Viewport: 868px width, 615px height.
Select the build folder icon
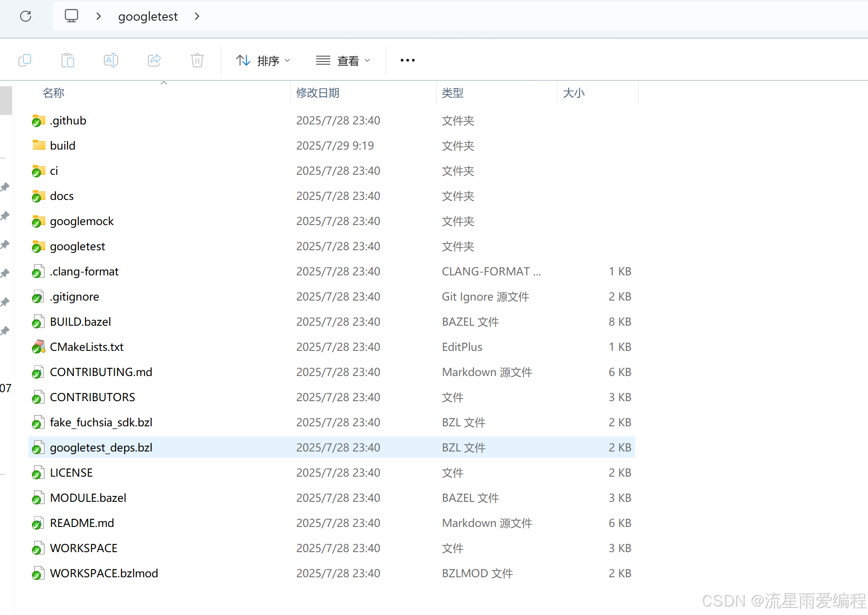click(x=39, y=145)
